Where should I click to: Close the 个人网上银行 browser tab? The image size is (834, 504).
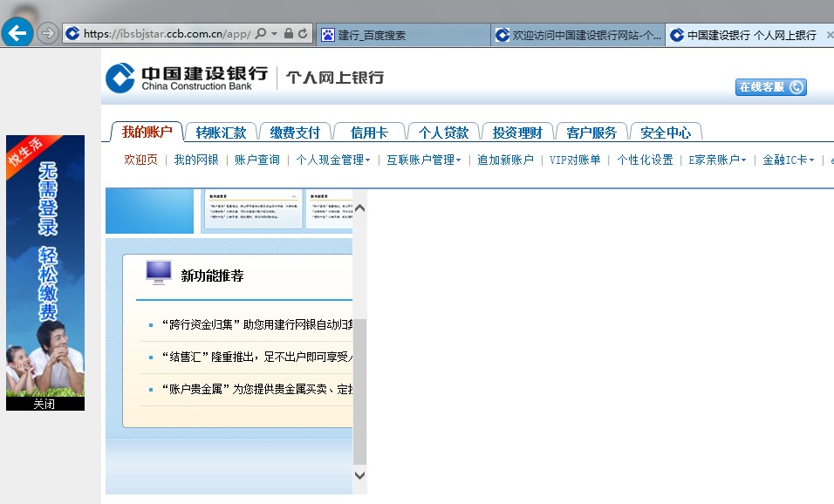(x=830, y=35)
